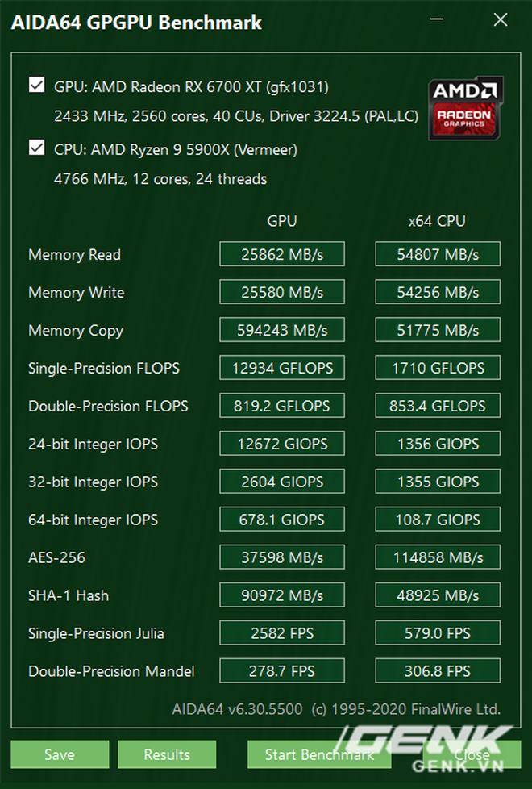This screenshot has width=532, height=789.
Task: Click the AMD Radeon Graphics logo
Action: pos(465,109)
